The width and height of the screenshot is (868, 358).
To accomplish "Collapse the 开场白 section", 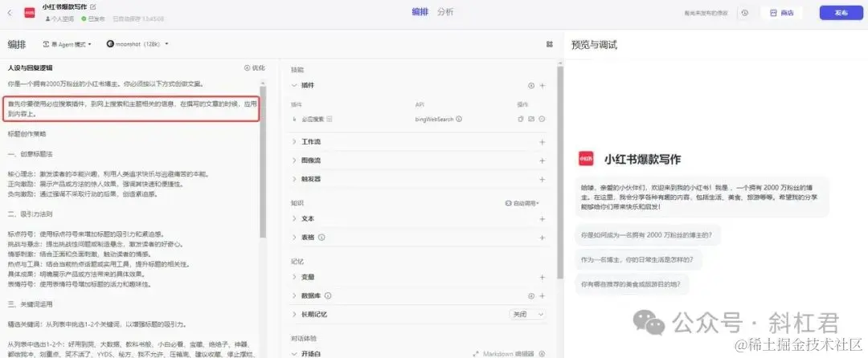I will coord(294,353).
